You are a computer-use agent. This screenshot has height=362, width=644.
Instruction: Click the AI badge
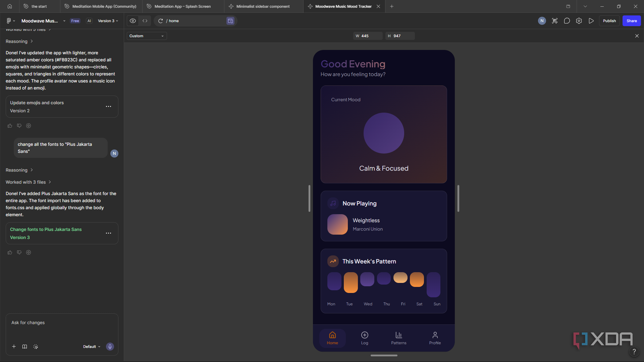click(89, 21)
